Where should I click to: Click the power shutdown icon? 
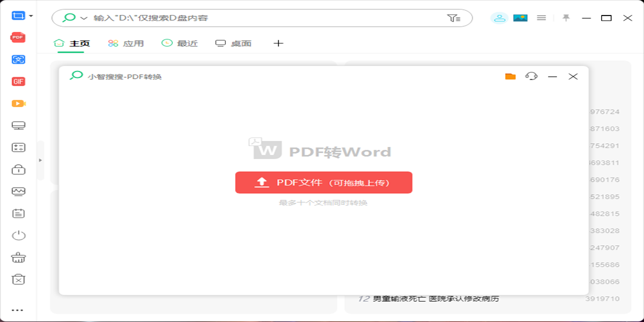(x=18, y=235)
